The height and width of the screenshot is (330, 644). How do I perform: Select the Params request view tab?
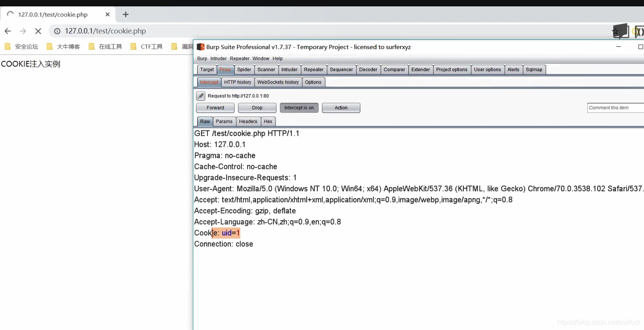pos(224,121)
